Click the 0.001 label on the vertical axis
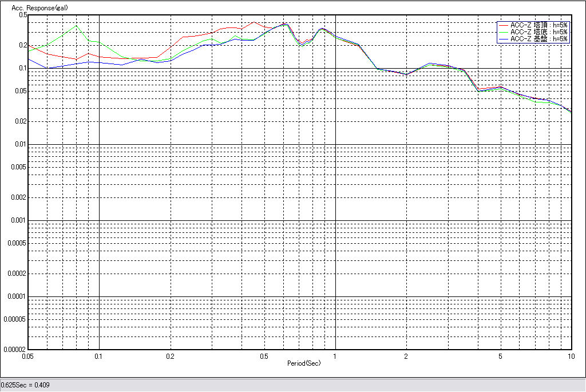This screenshot has width=586, height=392. (19, 220)
